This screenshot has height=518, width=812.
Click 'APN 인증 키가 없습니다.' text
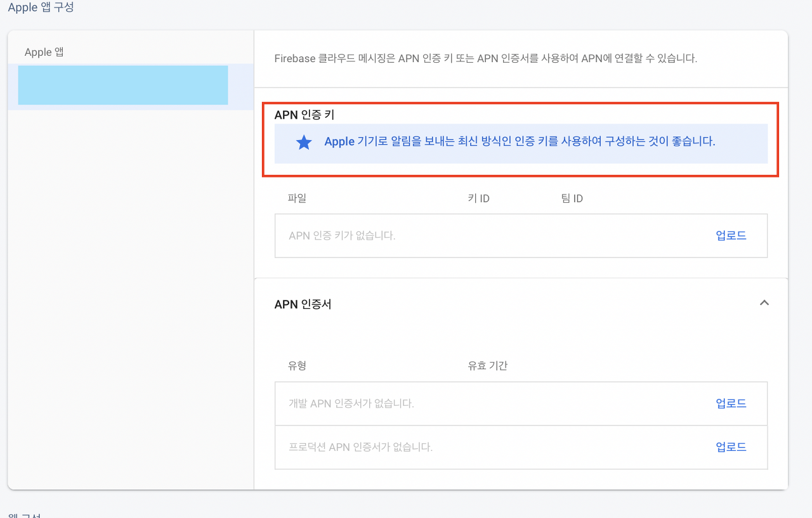(x=342, y=236)
